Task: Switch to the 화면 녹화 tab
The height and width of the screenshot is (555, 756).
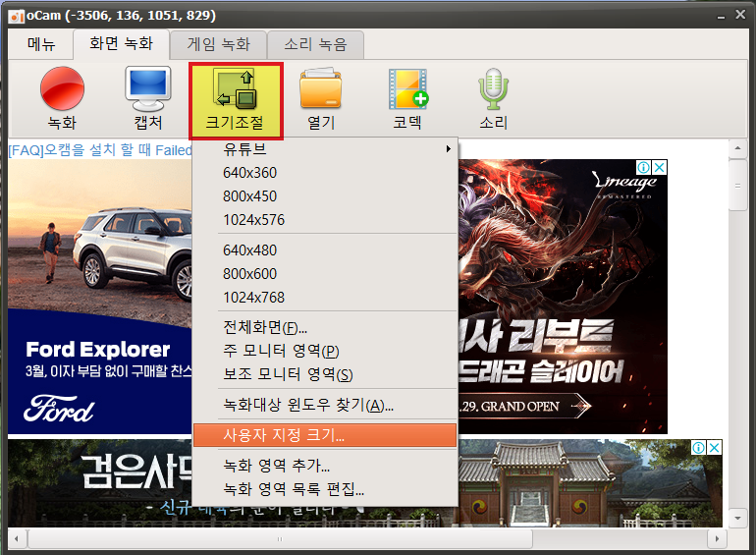Action: point(121,44)
